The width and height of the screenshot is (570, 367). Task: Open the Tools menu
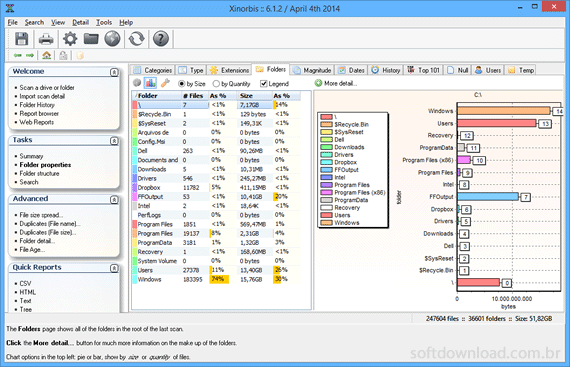pos(104,23)
